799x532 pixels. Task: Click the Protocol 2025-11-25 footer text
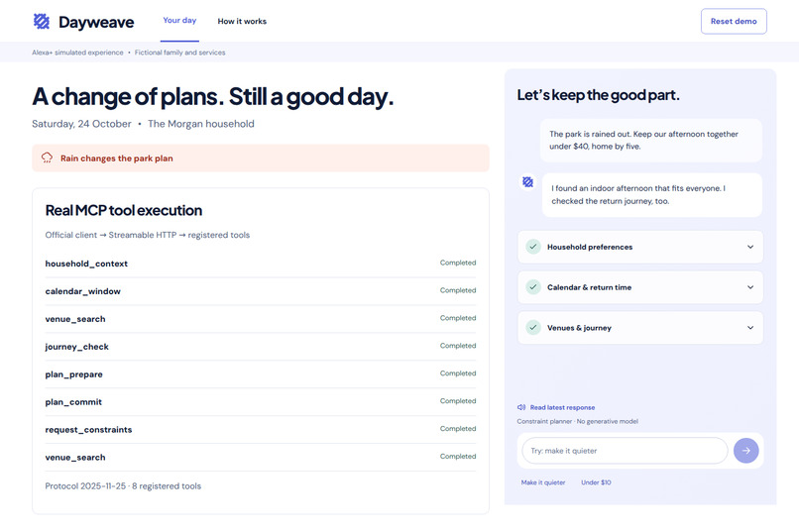coord(123,486)
